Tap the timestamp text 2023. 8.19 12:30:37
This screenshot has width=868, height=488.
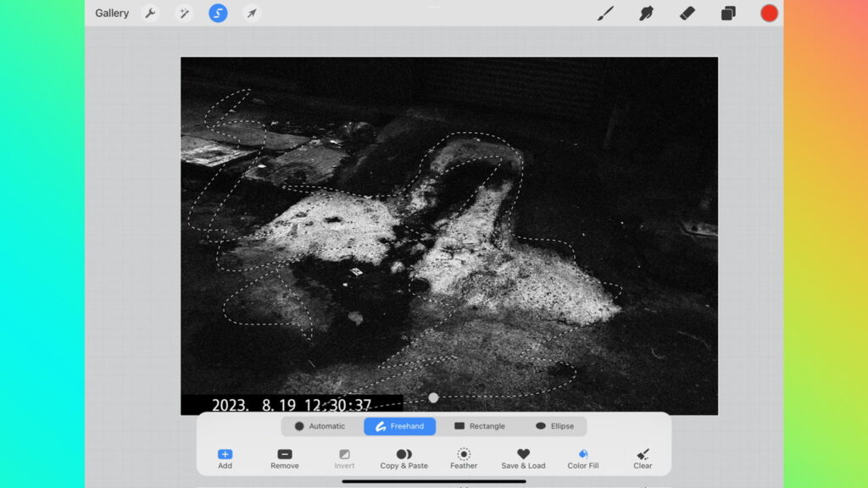coord(292,405)
